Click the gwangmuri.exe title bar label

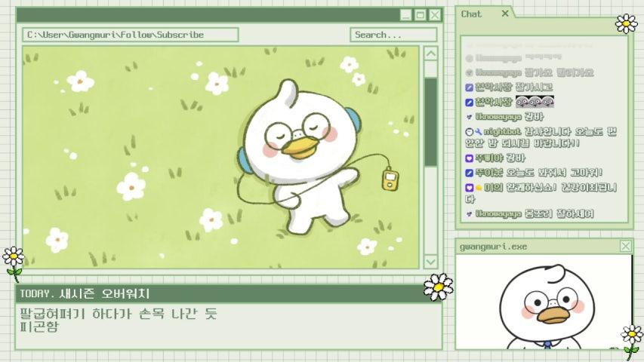click(x=493, y=247)
